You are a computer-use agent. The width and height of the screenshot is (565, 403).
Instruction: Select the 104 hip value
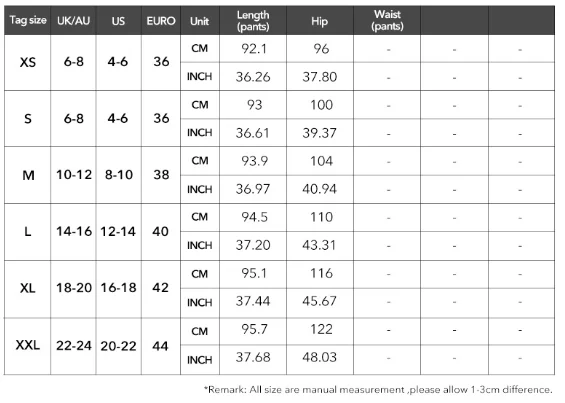(x=320, y=161)
